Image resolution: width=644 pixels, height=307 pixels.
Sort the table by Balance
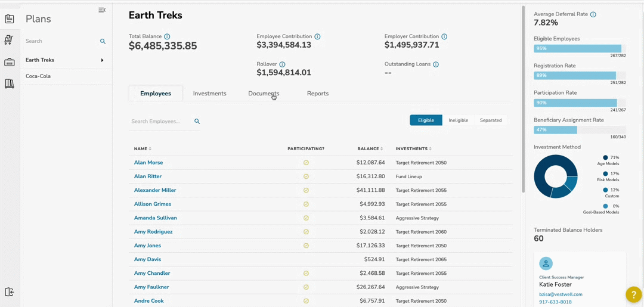pos(371,148)
